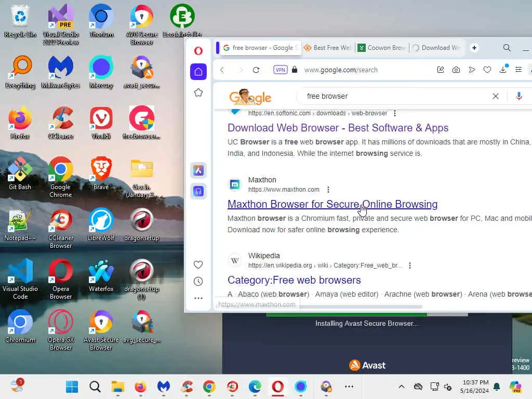Start voice search with the microphone icon
532x399 pixels.
519,96
